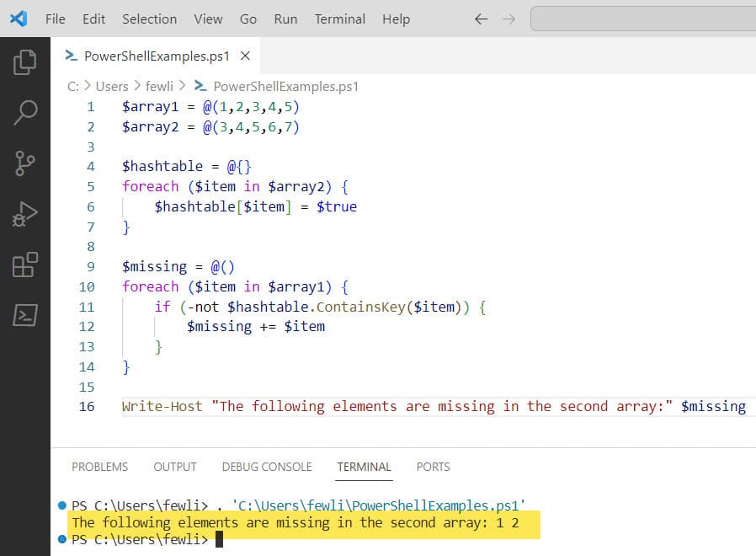Open the command center search bar

tap(642, 18)
